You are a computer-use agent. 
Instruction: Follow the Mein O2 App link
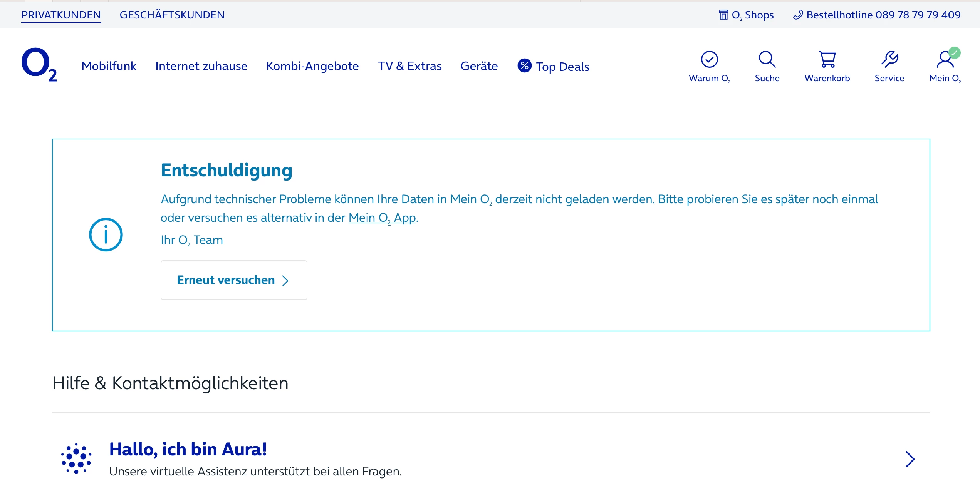click(x=382, y=218)
